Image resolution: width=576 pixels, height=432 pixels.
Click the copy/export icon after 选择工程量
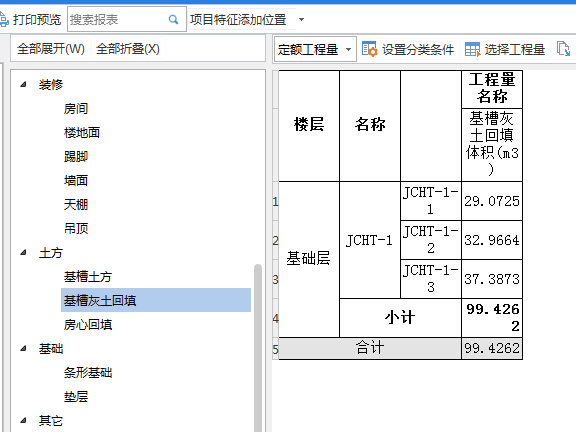pyautogui.click(x=563, y=49)
